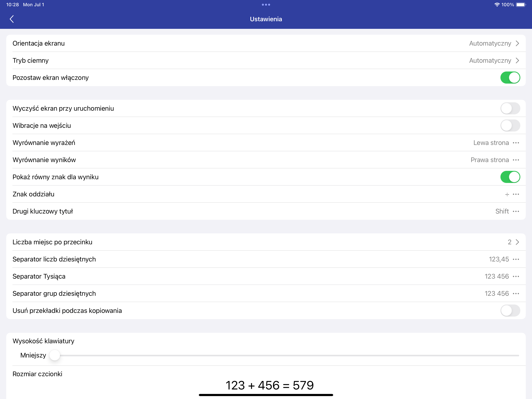Toggle Pozostaw ekran włączony switch
Image resolution: width=532 pixels, height=399 pixels.
click(510, 78)
